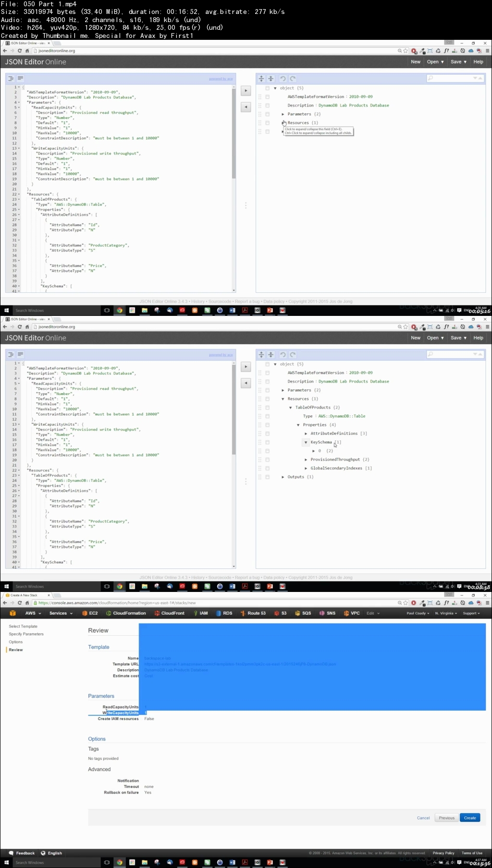Screen dimensions: 492x868
Task: Open the Services dropdown in the AWS console
Action: tap(61, 613)
